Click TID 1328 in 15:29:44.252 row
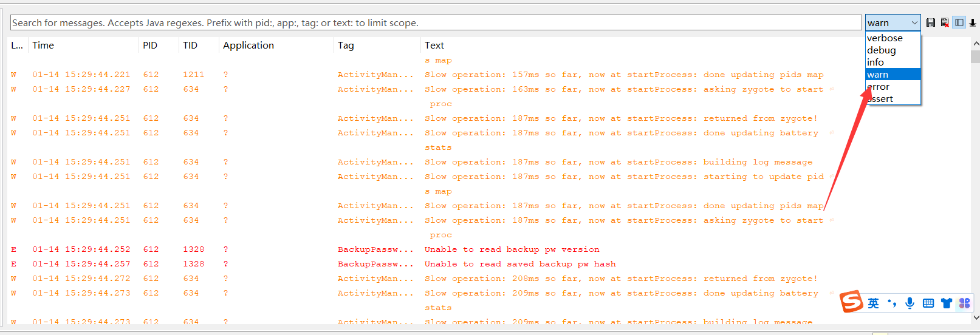The image size is (980, 335). click(193, 249)
